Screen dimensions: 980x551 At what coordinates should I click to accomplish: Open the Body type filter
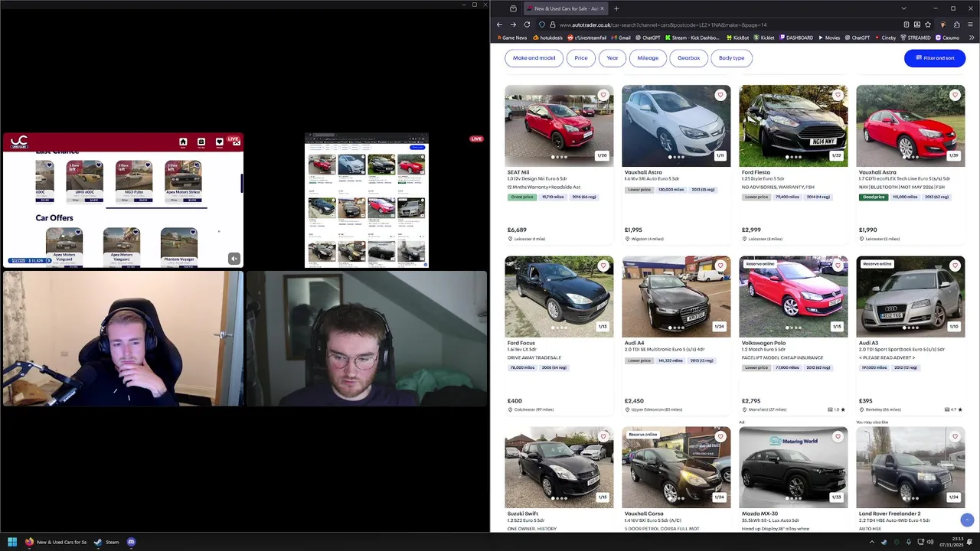(732, 58)
